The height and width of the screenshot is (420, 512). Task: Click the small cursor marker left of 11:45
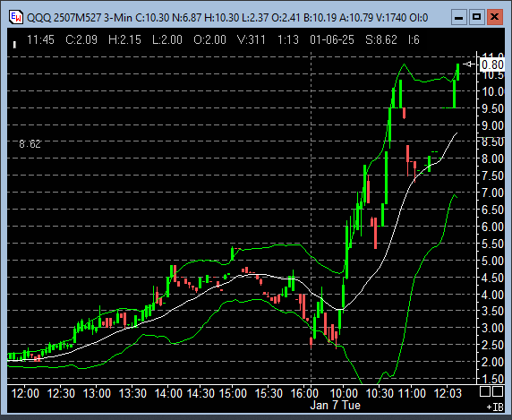(14, 45)
